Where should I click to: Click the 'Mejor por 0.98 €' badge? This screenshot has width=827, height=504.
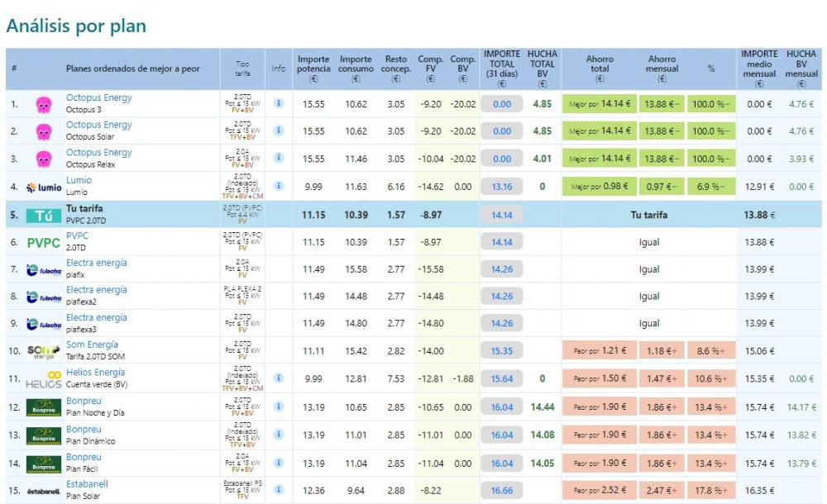coord(600,186)
